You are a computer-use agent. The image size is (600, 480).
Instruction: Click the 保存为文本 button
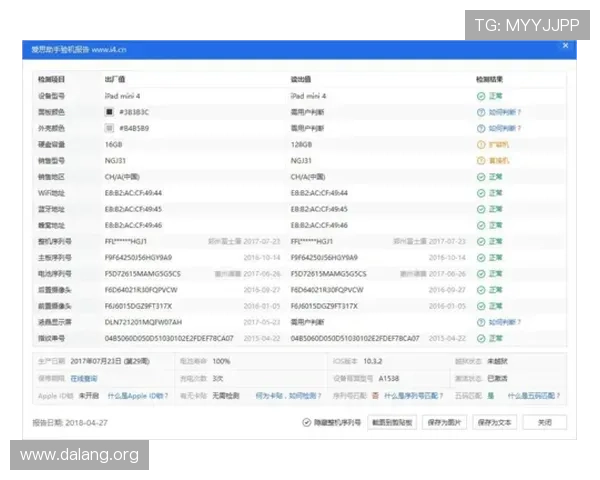click(494, 423)
